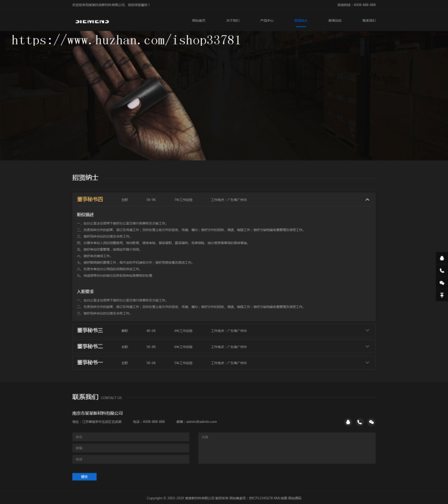Click the phone icon in the floating sidebar

tap(442, 270)
